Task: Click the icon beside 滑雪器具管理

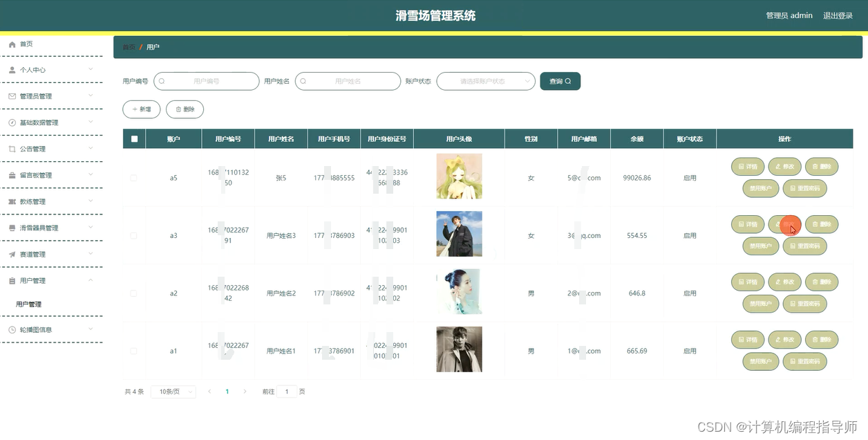Action: [12, 228]
